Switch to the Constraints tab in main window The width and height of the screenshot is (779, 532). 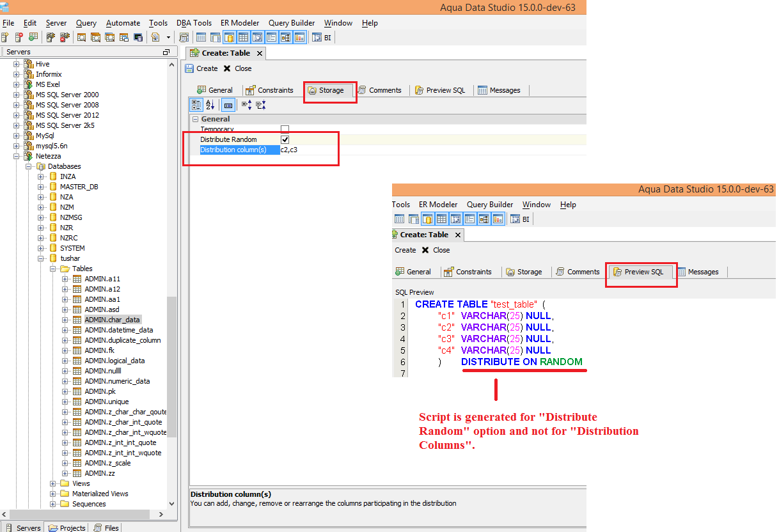tap(269, 90)
